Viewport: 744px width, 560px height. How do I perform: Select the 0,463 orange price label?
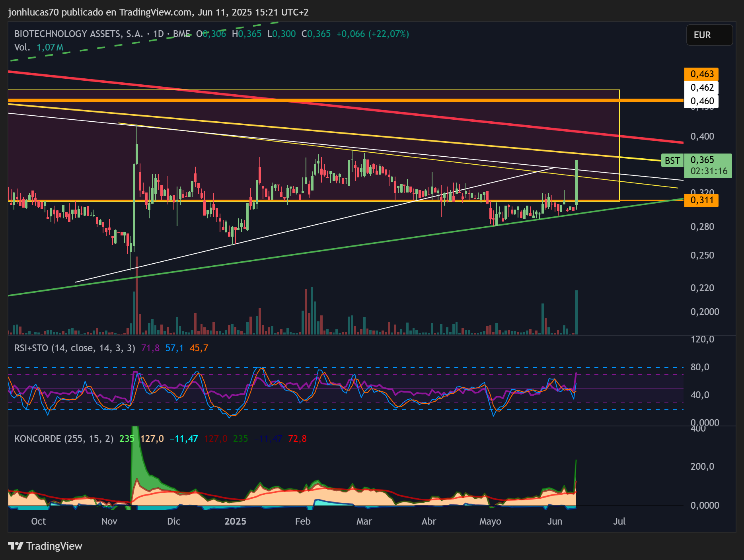[701, 74]
